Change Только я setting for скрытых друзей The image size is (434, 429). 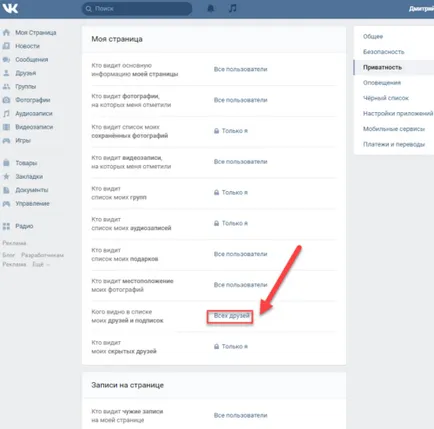(231, 347)
